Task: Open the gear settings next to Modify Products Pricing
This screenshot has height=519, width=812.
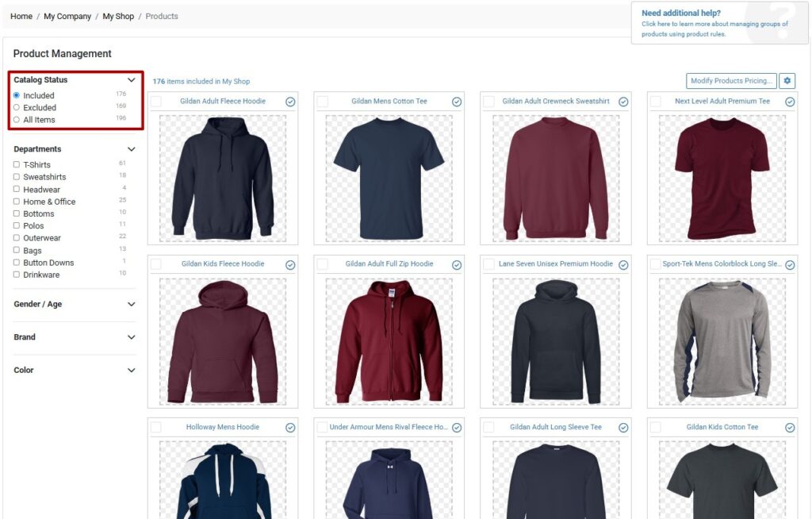Action: (787, 81)
